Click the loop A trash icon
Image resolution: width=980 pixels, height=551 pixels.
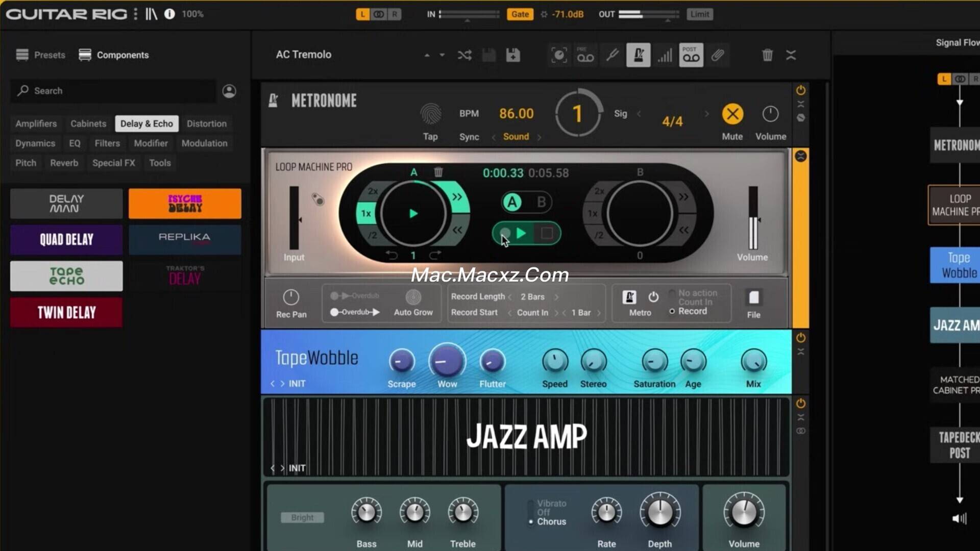[438, 172]
